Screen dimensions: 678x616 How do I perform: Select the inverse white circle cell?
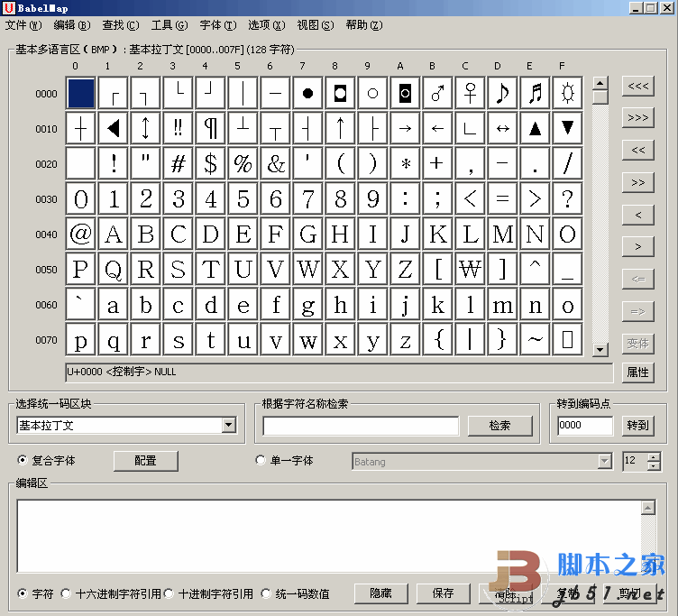[x=405, y=93]
